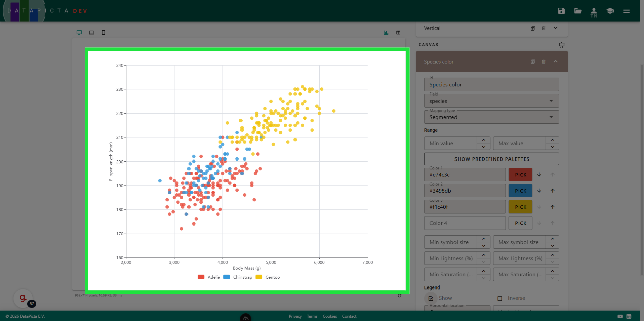Open the tutorials graduation cap icon
This screenshot has width=644, height=321.
coord(610,11)
